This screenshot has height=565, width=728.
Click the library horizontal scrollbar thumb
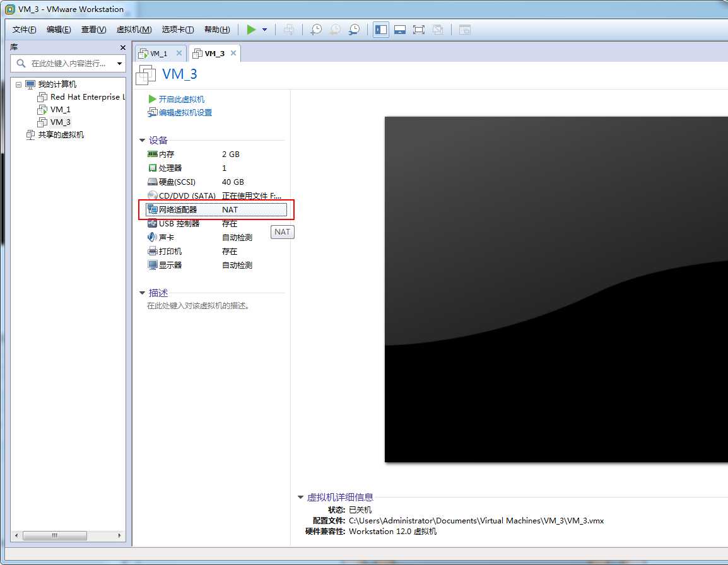pos(55,536)
